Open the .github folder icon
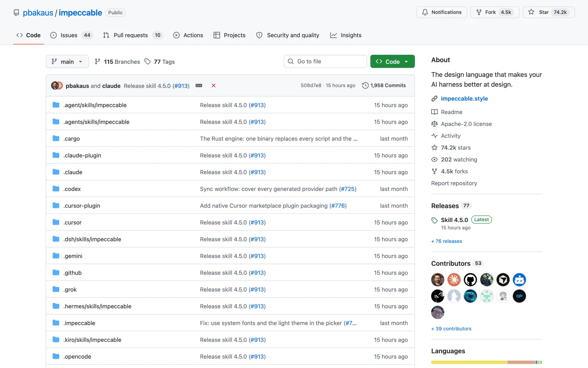The width and height of the screenshot is (588, 368). point(56,272)
